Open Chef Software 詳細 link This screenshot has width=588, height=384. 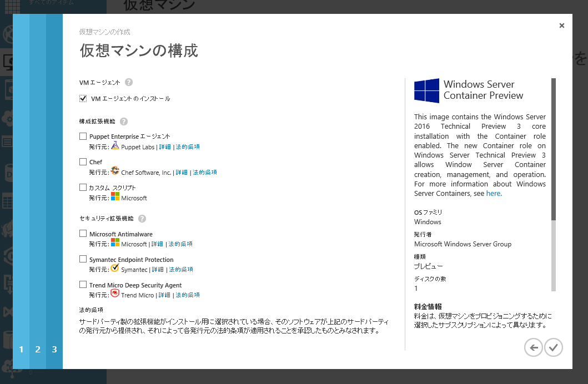[182, 173]
